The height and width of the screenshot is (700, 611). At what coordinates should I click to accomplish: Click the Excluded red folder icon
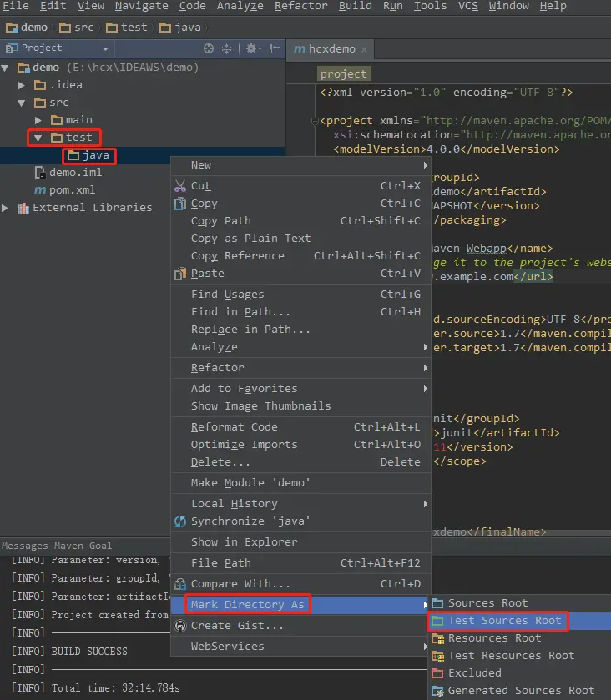[437, 673]
